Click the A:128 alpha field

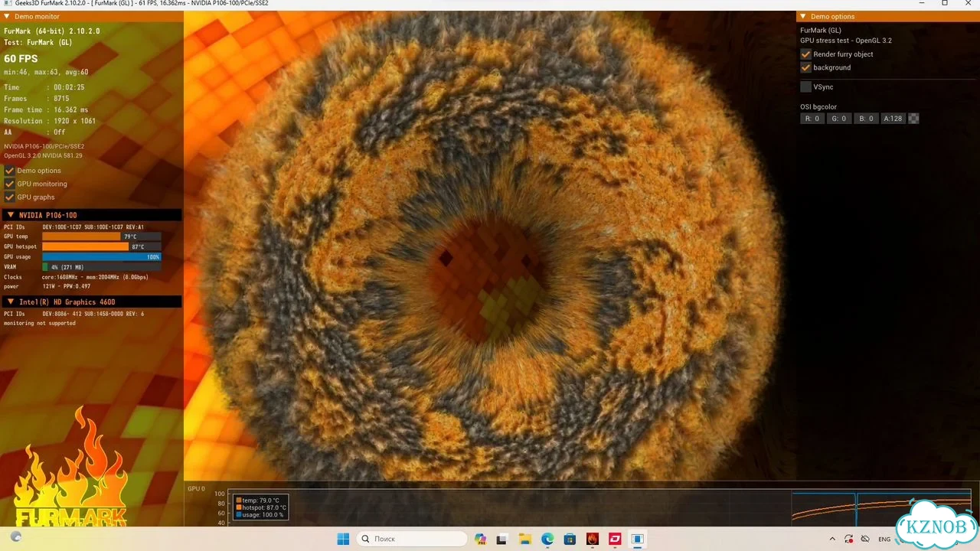tap(893, 119)
